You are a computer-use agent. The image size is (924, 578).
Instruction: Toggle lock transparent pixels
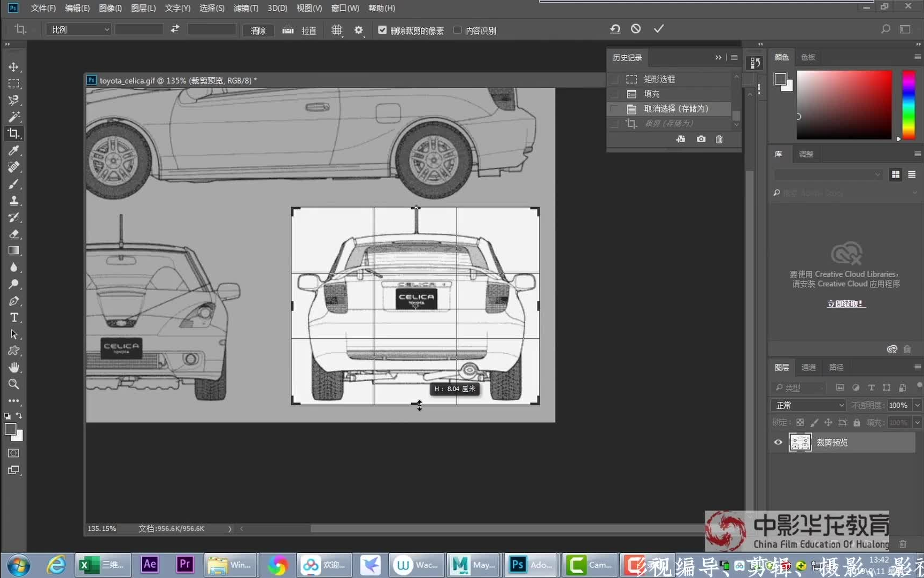point(800,422)
